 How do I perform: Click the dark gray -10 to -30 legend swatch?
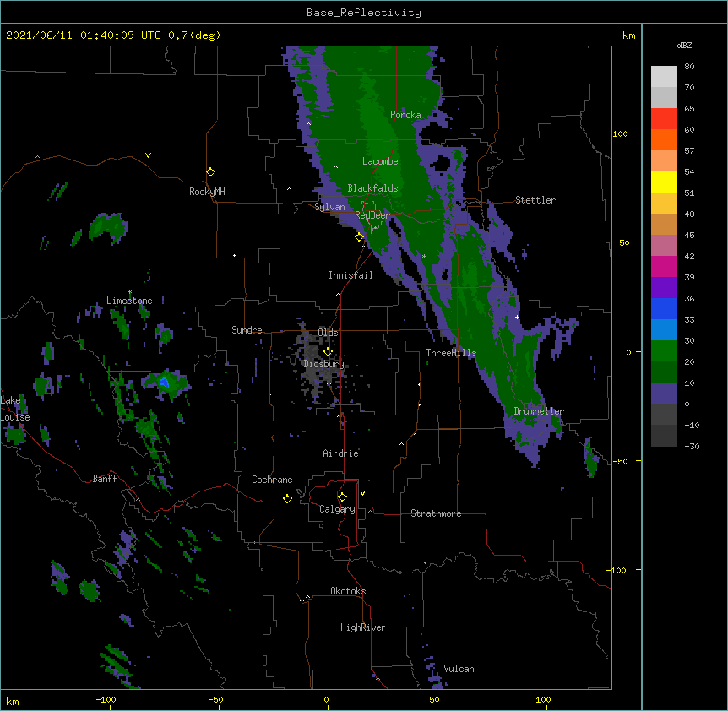tap(664, 436)
